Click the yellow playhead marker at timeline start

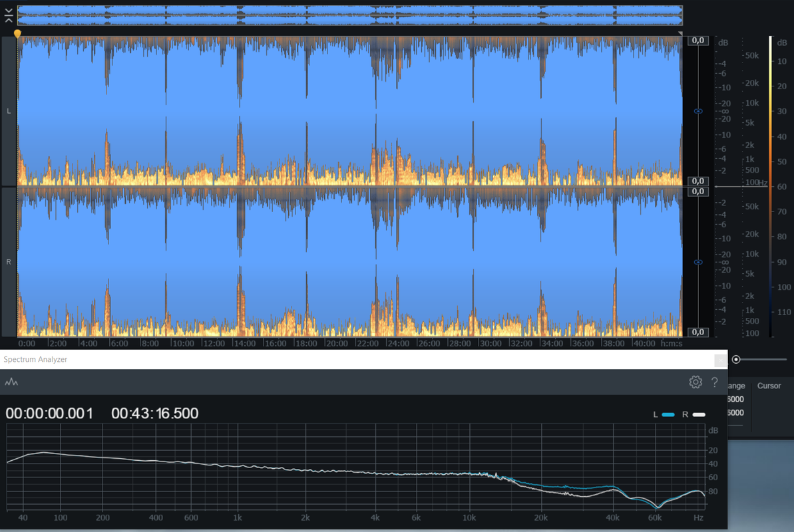tap(17, 34)
